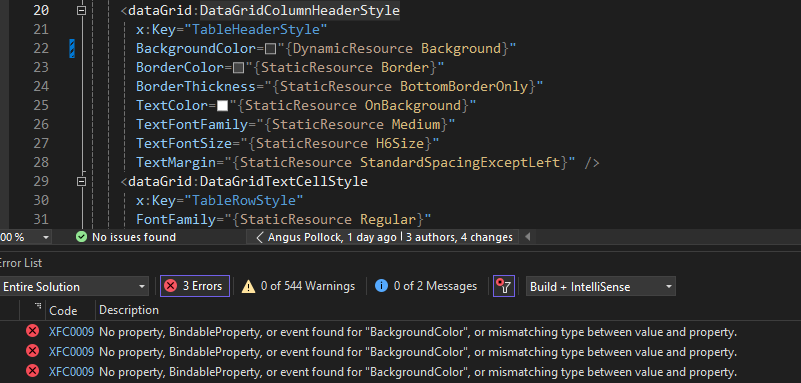Click the sort indicator icon in column header
The height and width of the screenshot is (383, 801).
[x=38, y=306]
